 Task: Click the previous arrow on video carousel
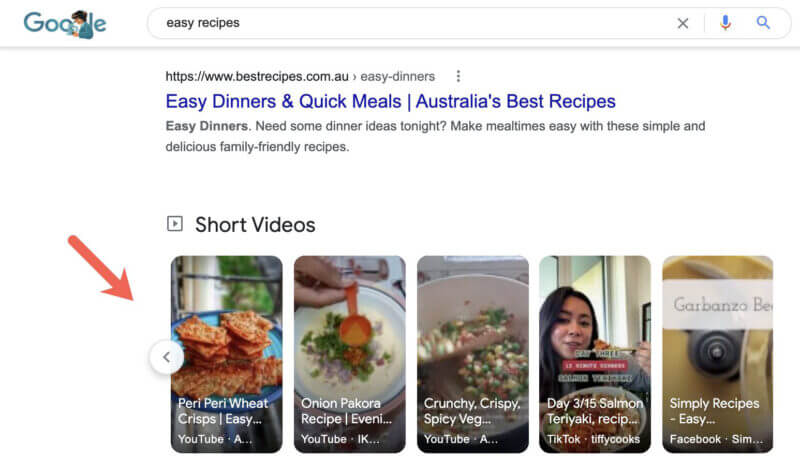[x=166, y=357]
